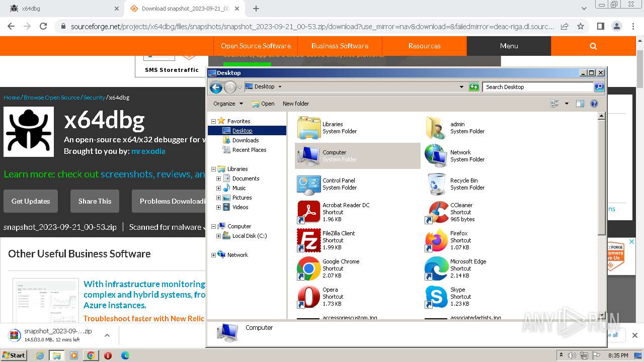
Task: Reload the Chrome page
Action: pyautogui.click(x=43, y=26)
